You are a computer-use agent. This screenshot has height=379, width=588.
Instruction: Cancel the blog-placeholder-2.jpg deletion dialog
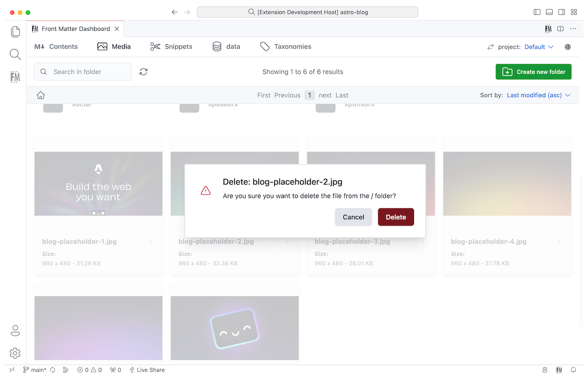coord(353,217)
